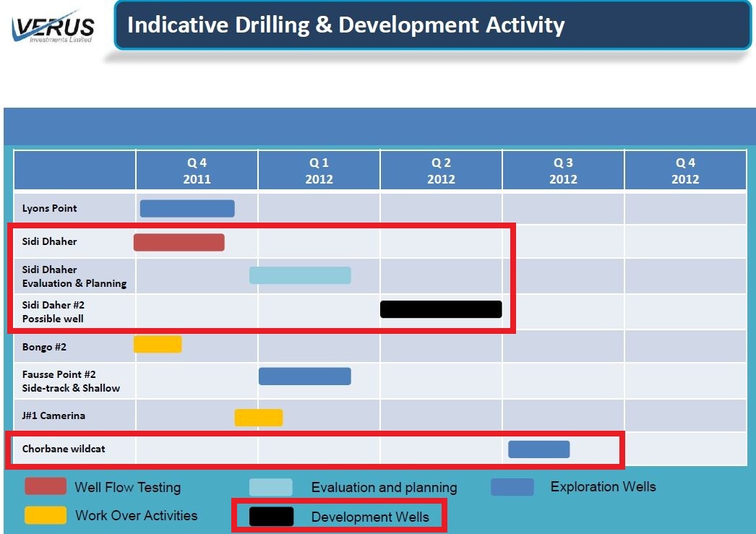Select the Well Flow Testing legend text
The image size is (756, 534).
(128, 487)
